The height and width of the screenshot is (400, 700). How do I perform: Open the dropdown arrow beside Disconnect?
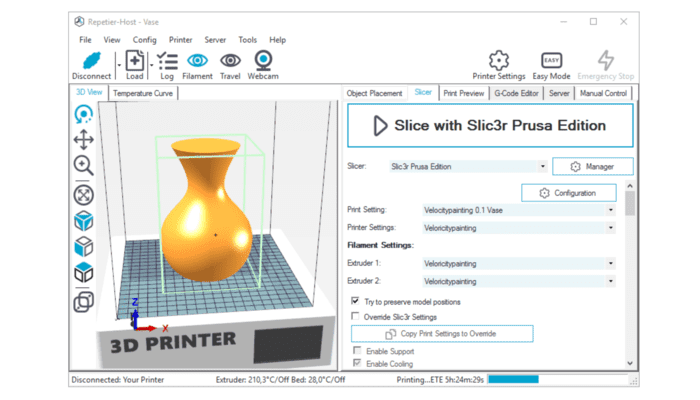tap(119, 65)
